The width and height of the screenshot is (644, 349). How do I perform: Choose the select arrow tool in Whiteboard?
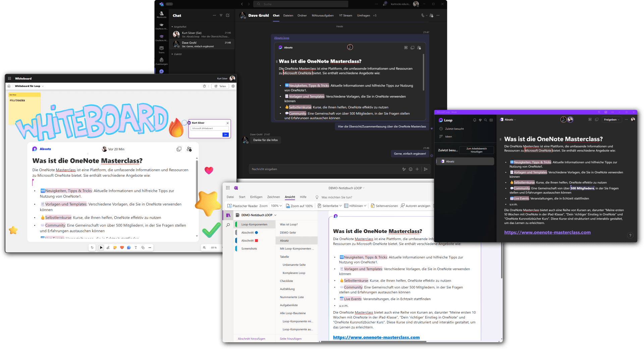101,248
